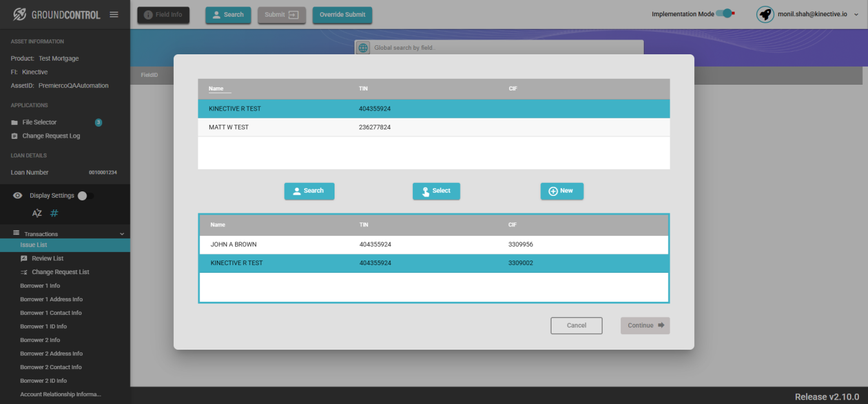The image size is (868, 404).
Task: Click Release v2.10.0 label
Action: (827, 397)
